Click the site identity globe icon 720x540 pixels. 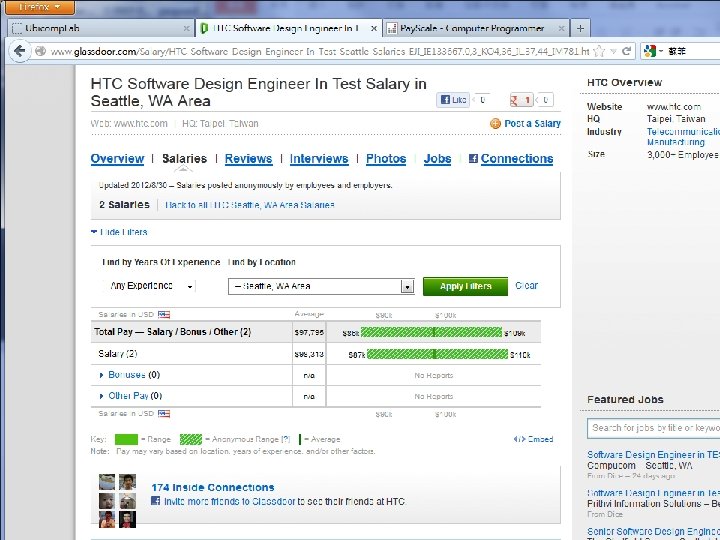(x=40, y=51)
